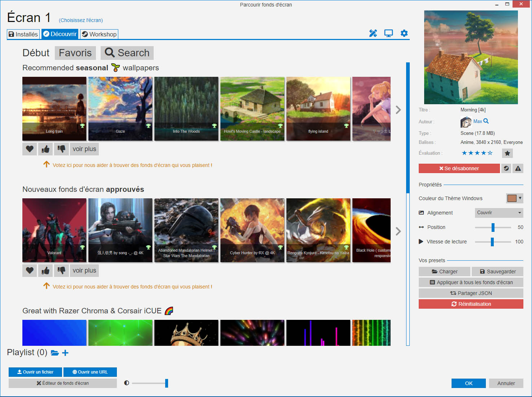This screenshot has height=397, width=532.
Task: Select the crown Razer Chroma wallpaper
Action: 186,333
